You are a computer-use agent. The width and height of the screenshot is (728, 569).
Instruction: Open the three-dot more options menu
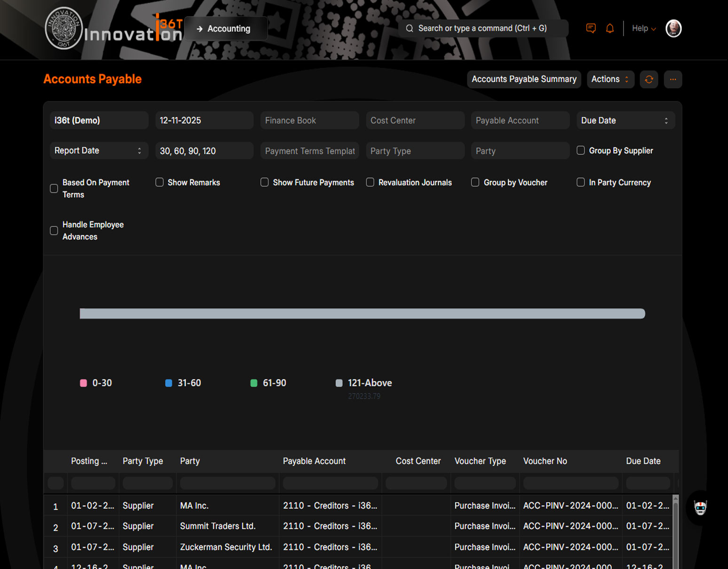(x=673, y=79)
